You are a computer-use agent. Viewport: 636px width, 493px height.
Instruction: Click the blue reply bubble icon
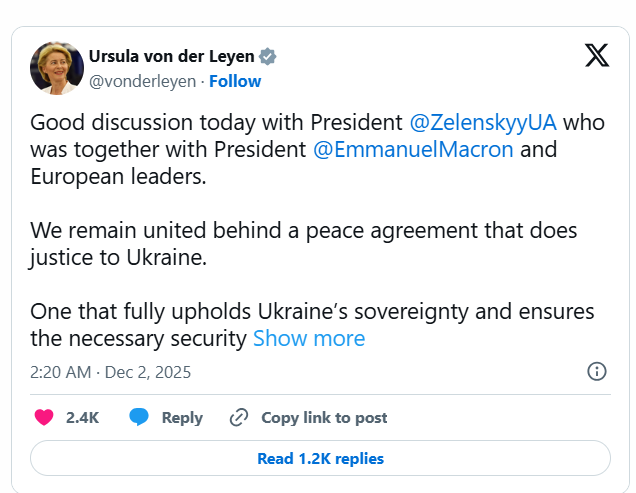pos(139,417)
